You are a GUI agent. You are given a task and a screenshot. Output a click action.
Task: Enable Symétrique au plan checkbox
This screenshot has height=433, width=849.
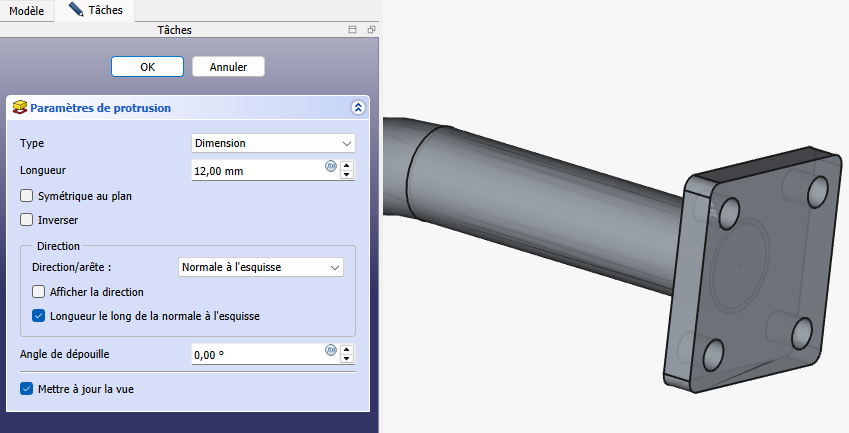point(27,196)
